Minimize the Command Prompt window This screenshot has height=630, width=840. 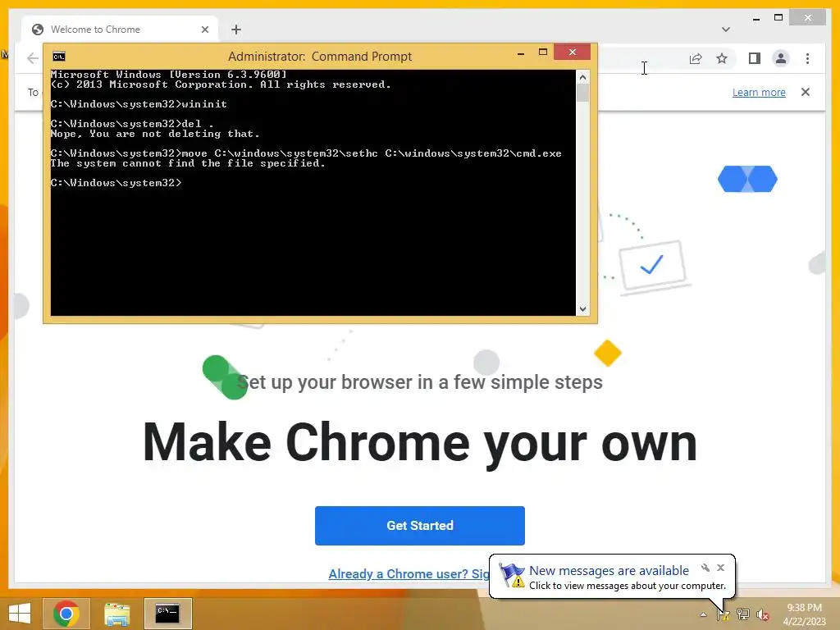[x=521, y=53]
